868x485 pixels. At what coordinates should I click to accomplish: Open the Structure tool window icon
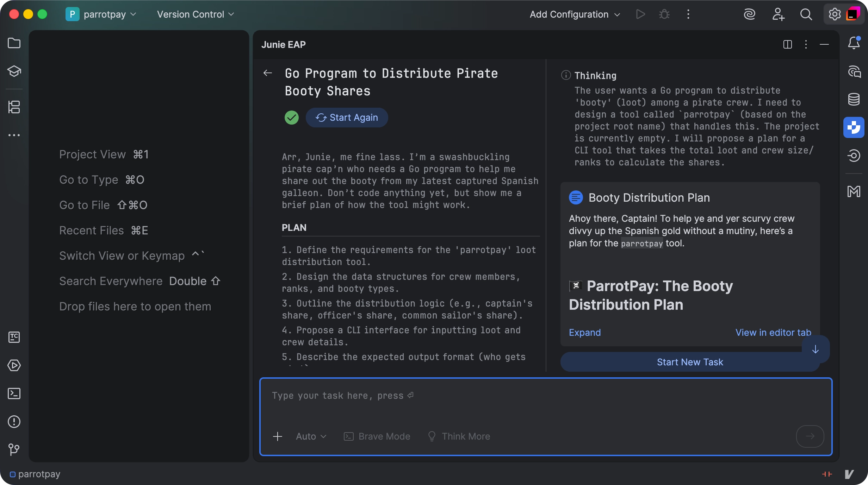(14, 107)
